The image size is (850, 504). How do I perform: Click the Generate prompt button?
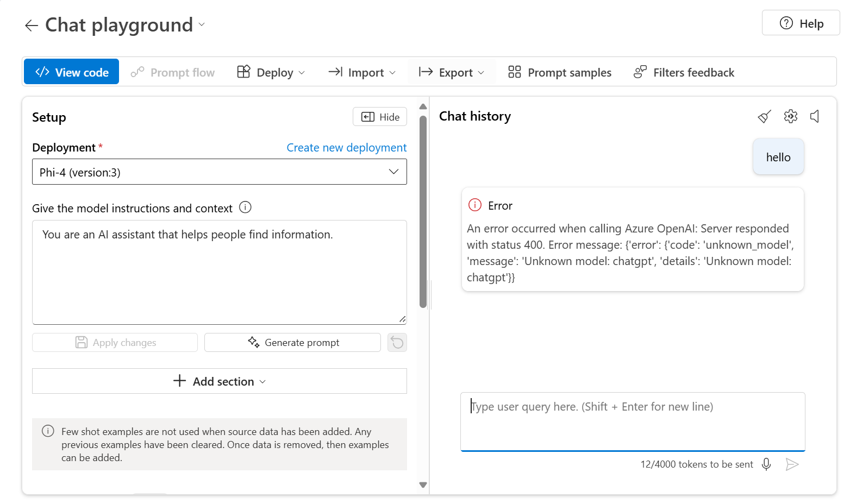tap(292, 342)
